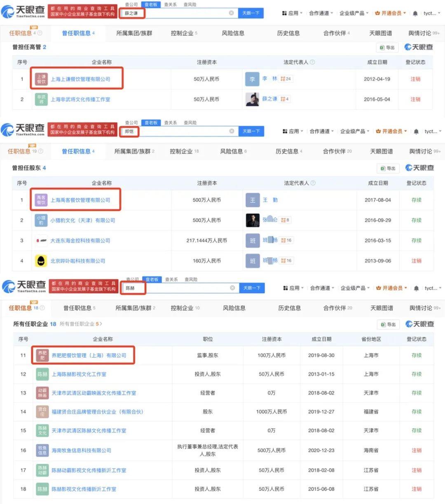The image size is (445, 504).
Task: Expand 应用 dropdown in the 薛之谦 panel header
Action: pos(293,13)
